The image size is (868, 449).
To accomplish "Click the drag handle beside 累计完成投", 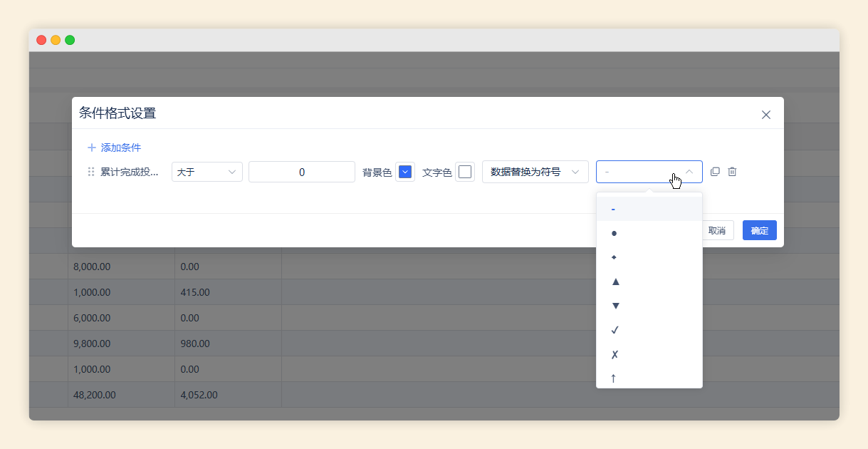I will tap(90, 172).
